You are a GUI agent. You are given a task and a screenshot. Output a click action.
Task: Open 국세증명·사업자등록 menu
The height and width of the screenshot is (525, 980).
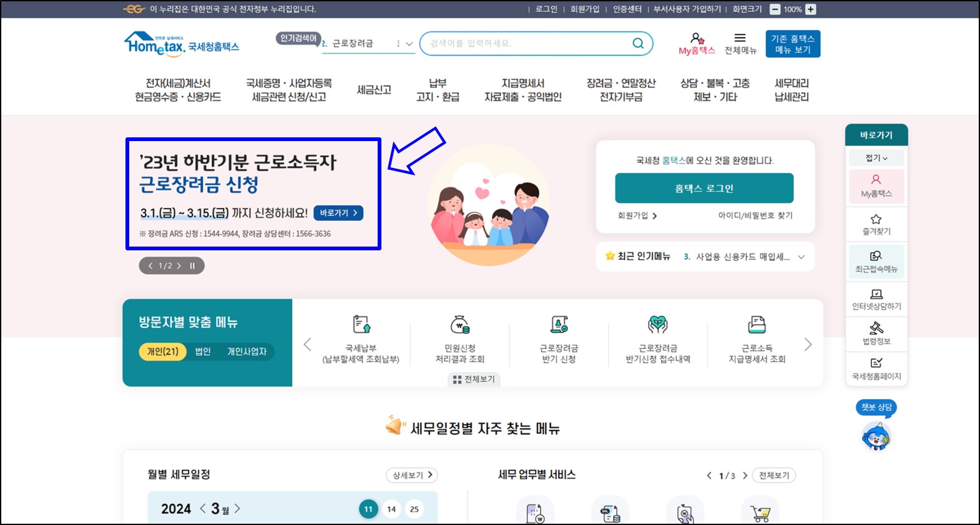click(289, 90)
